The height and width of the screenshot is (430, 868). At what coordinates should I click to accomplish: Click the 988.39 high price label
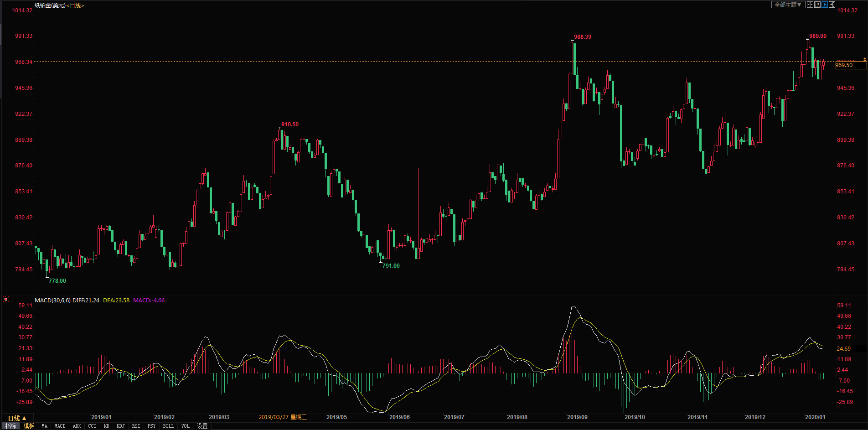coord(583,37)
